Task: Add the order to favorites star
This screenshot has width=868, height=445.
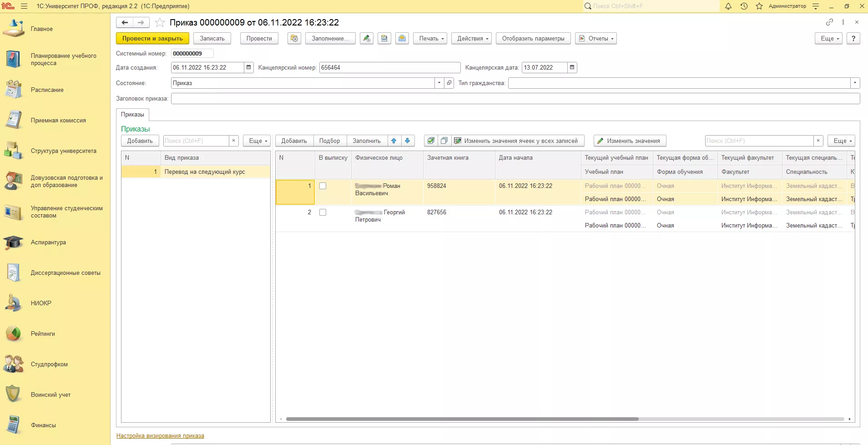Action: (x=160, y=22)
